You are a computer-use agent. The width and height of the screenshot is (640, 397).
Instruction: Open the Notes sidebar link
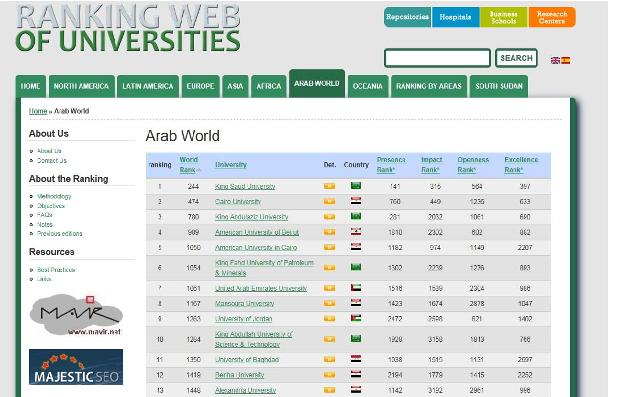pos(45,224)
